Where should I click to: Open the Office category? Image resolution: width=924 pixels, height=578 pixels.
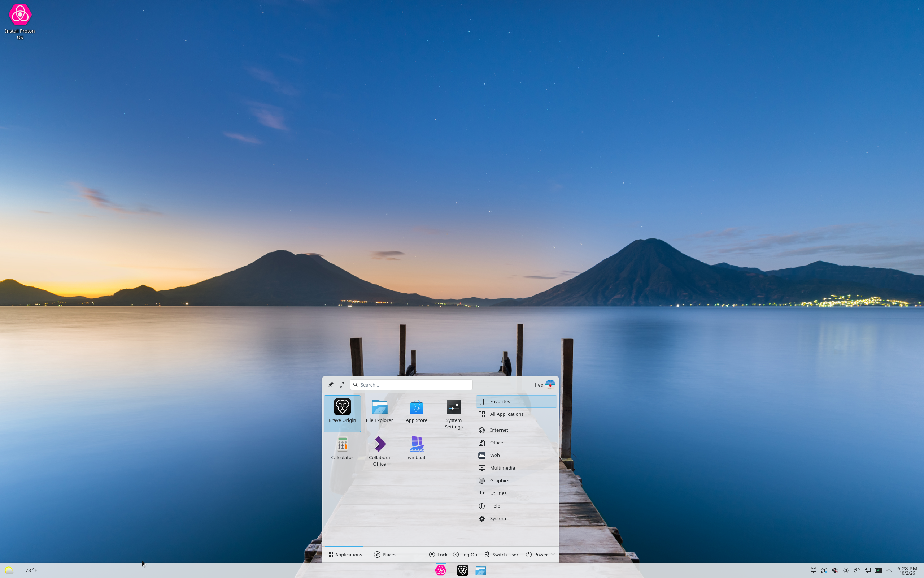coord(516,443)
